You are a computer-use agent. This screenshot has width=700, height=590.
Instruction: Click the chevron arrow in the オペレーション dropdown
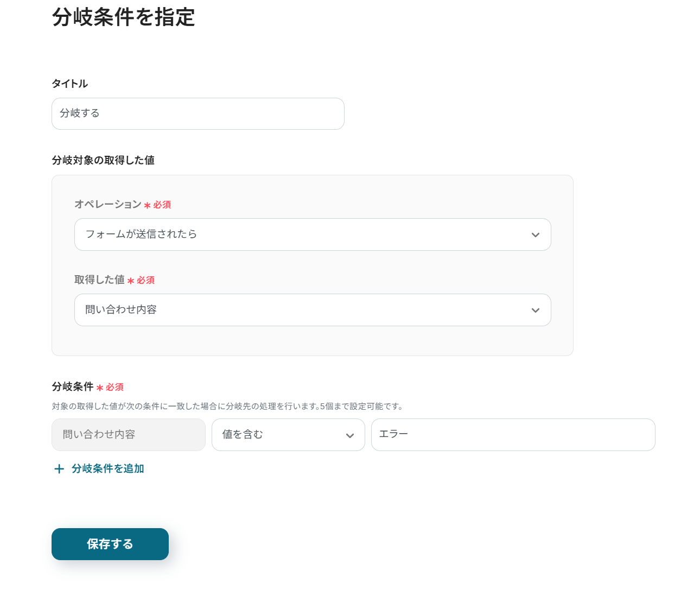536,235
